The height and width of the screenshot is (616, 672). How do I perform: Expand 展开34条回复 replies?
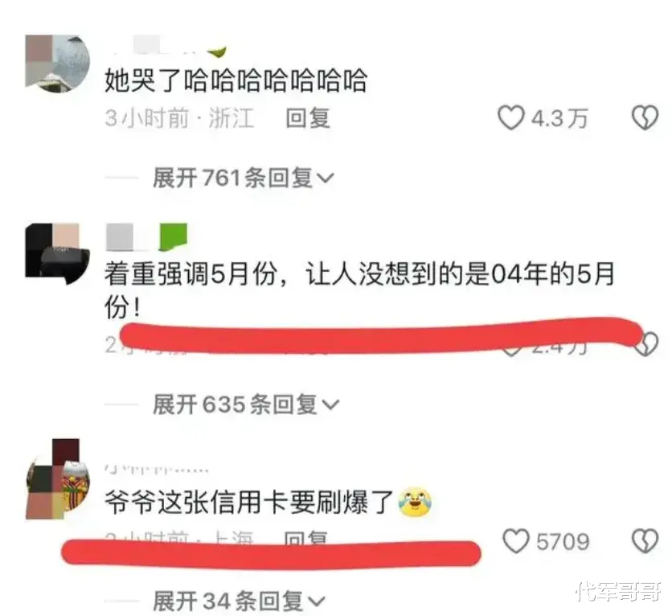coord(239,601)
